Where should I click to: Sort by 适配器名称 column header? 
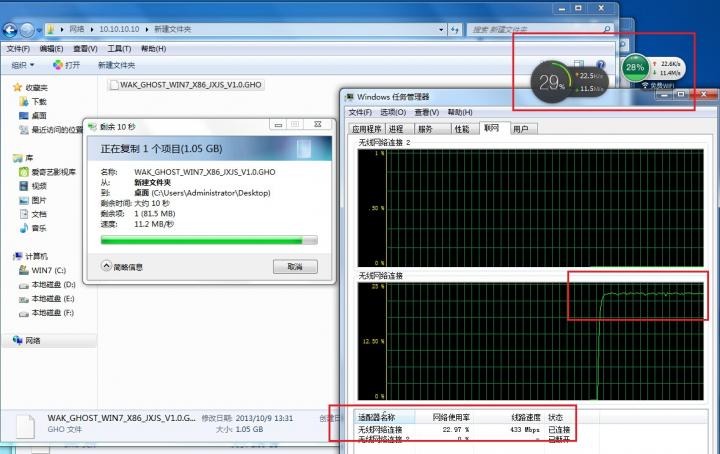[385, 417]
